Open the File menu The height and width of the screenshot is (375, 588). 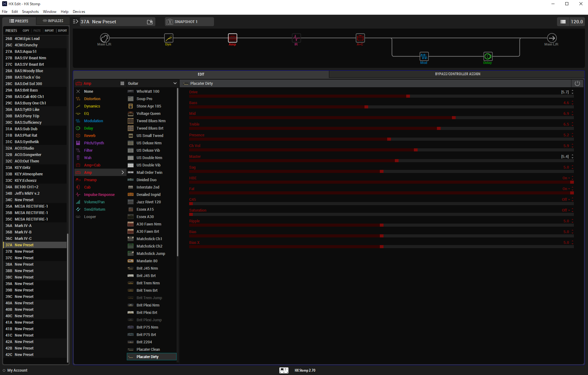pos(5,12)
